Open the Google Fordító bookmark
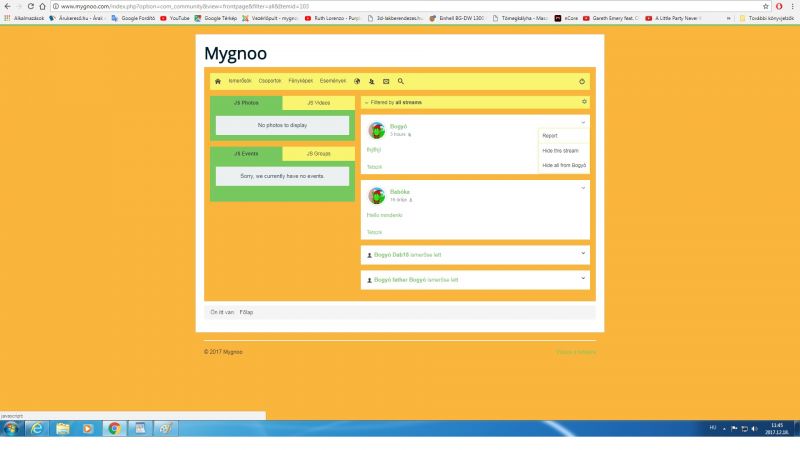 point(133,18)
